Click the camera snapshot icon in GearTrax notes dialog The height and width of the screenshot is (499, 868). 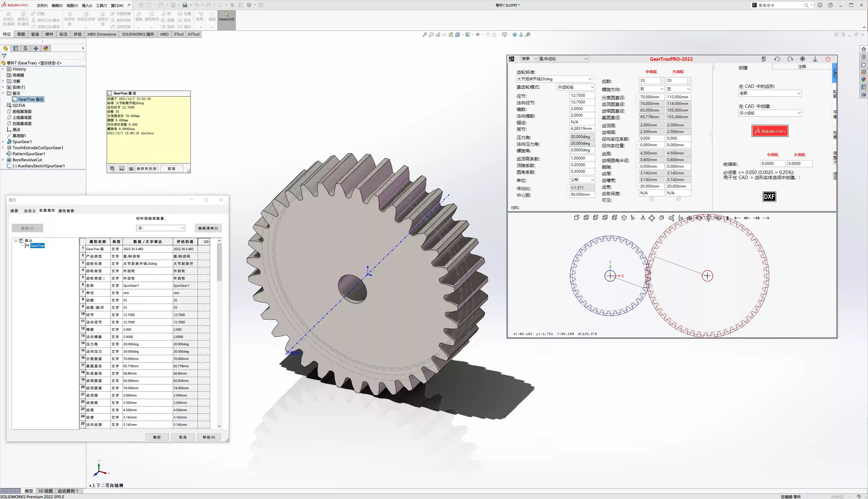[x=131, y=168]
